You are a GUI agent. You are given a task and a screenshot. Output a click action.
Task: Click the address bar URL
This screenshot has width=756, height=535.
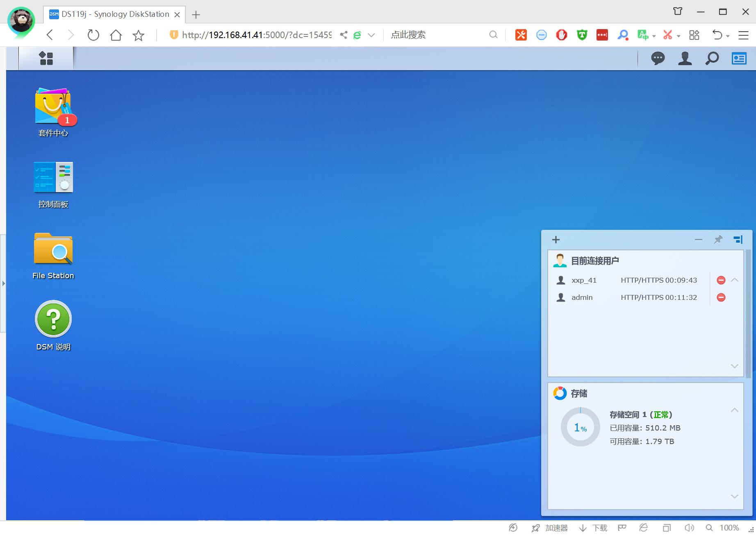pos(257,35)
